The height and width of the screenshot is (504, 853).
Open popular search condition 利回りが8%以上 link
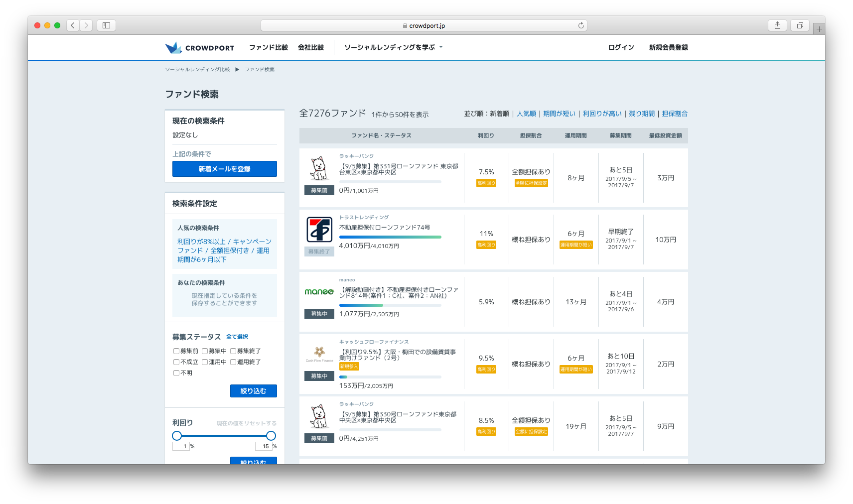tap(201, 242)
